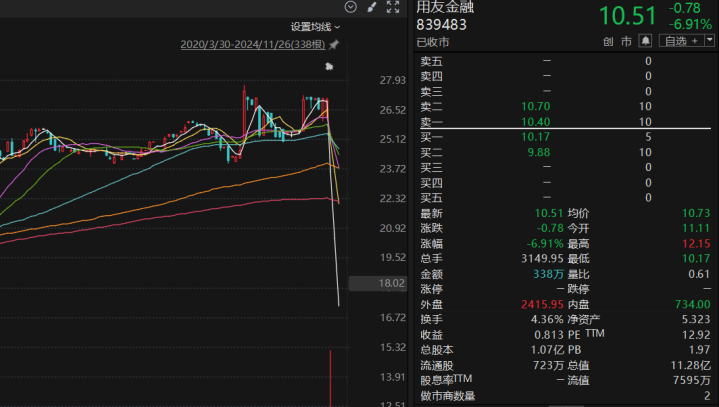Click the small marker icon above chart
Image resolution: width=719 pixels, height=407 pixels.
coord(329,67)
